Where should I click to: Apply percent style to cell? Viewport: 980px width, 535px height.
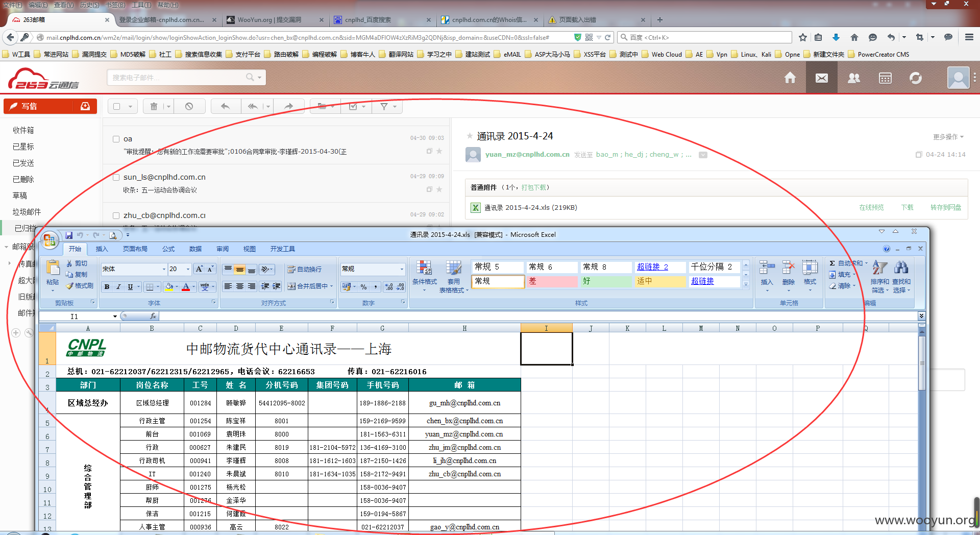click(x=363, y=287)
